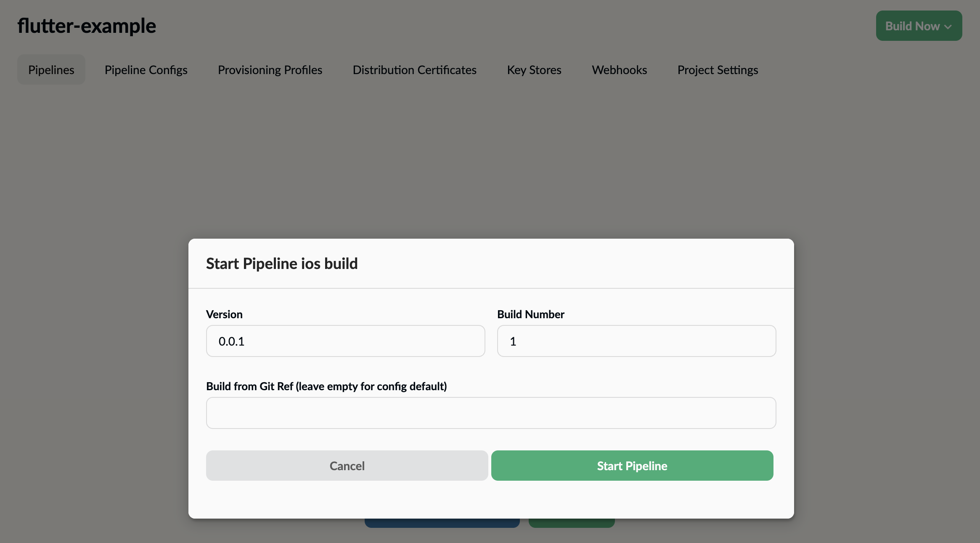Open the Build Now dropdown button

pos(912,26)
